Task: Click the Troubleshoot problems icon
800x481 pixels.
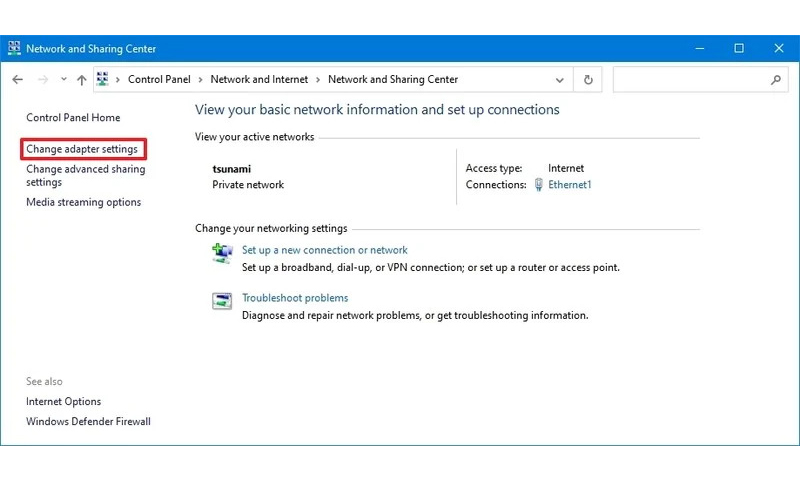Action: click(222, 301)
